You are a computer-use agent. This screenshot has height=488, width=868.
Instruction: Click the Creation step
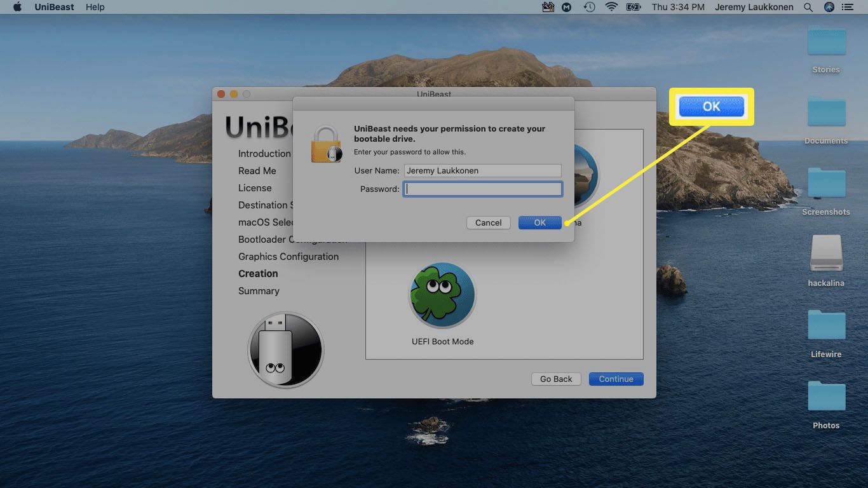[x=258, y=274]
